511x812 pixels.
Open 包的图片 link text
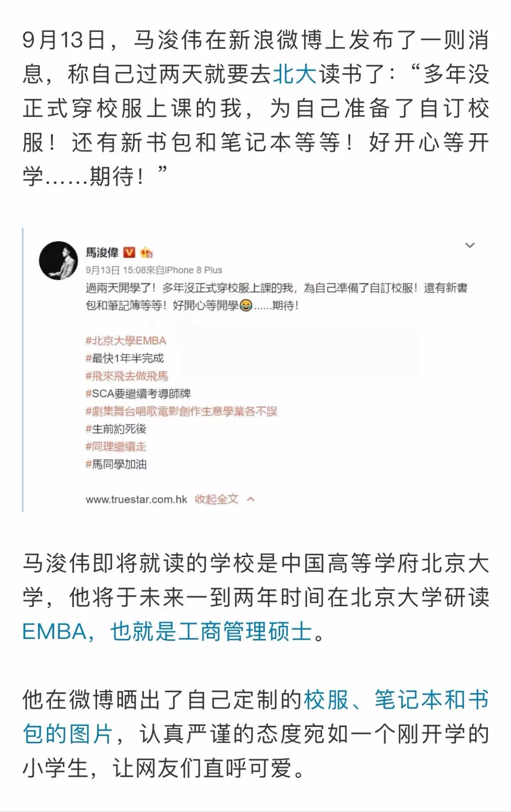click(68, 734)
